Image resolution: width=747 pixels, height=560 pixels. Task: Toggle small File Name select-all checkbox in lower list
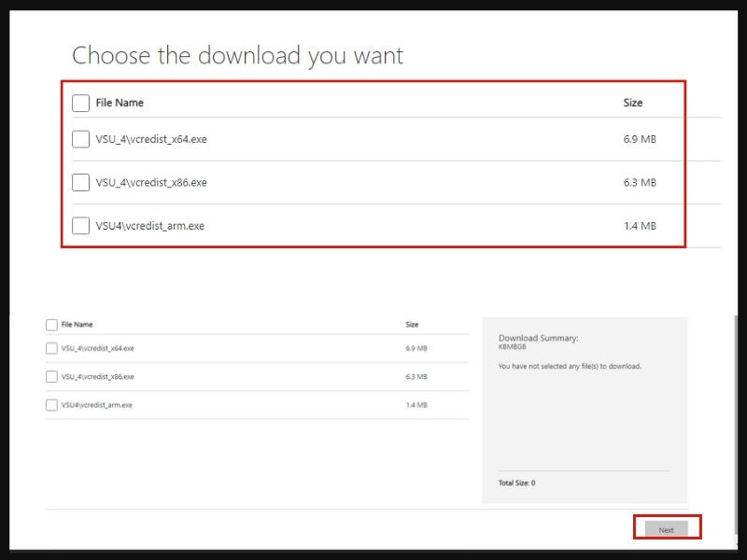point(51,325)
